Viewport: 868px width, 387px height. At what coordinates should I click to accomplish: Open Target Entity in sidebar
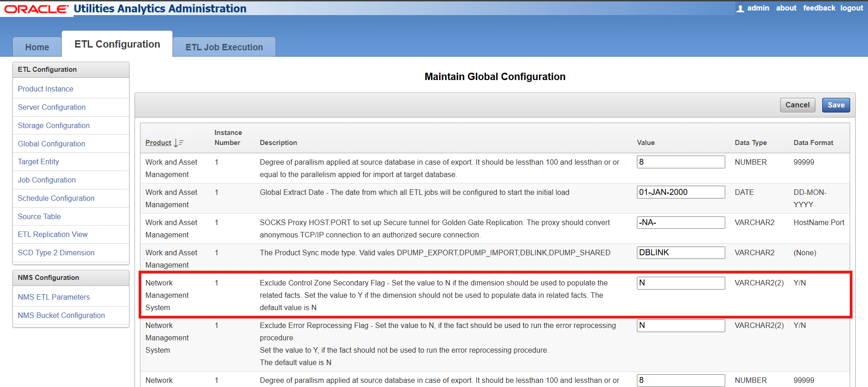pyautogui.click(x=38, y=161)
